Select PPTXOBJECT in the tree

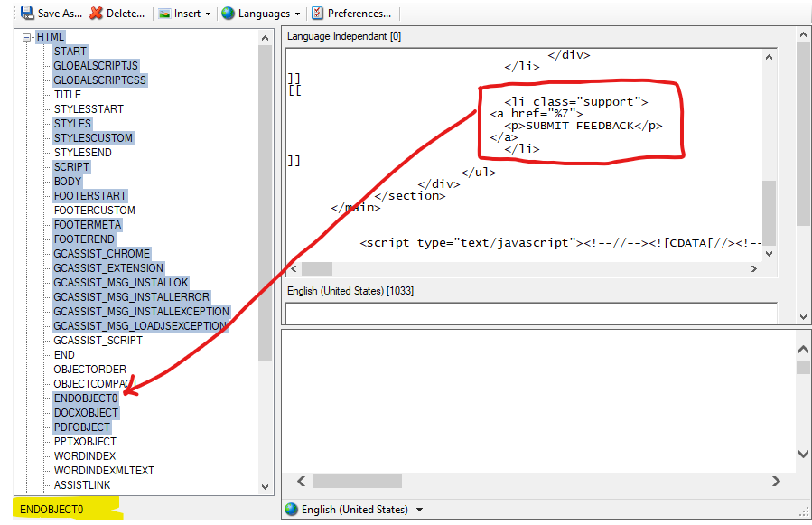(x=86, y=442)
